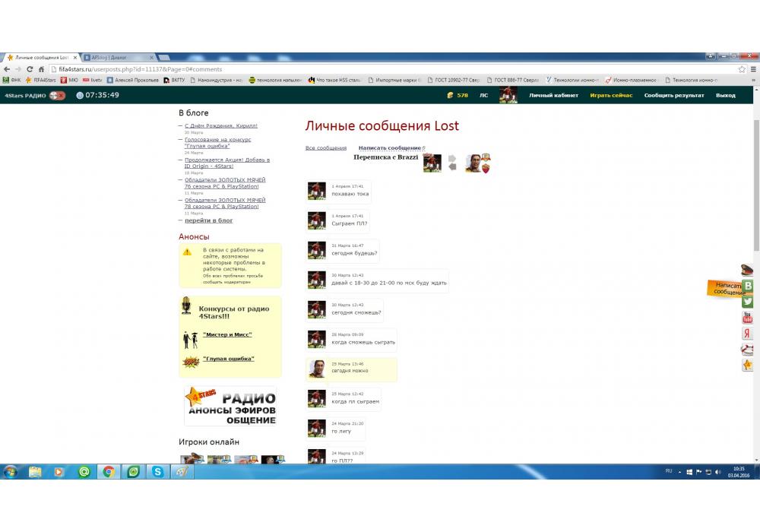Open the YouTube icon on right sidebar
The image size is (760, 532).
tap(748, 318)
